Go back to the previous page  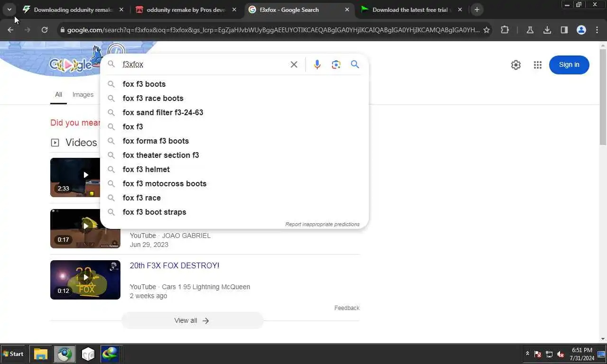[x=10, y=30]
